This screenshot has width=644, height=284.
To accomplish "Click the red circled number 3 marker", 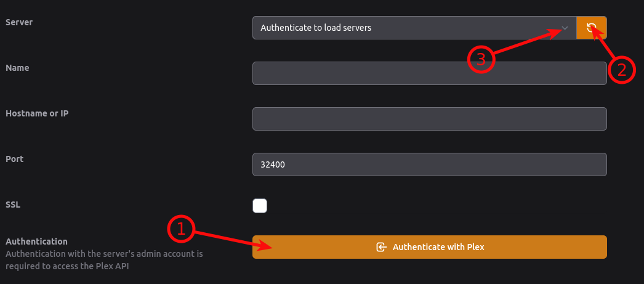I will click(481, 60).
